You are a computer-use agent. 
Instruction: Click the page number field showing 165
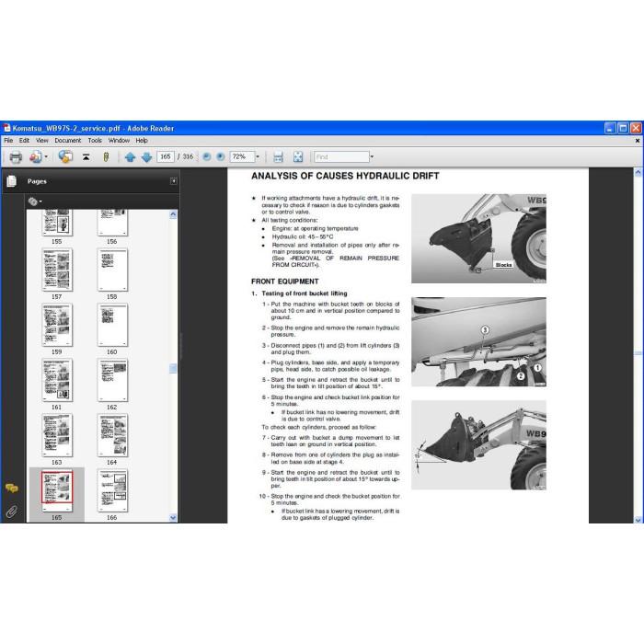(165, 157)
